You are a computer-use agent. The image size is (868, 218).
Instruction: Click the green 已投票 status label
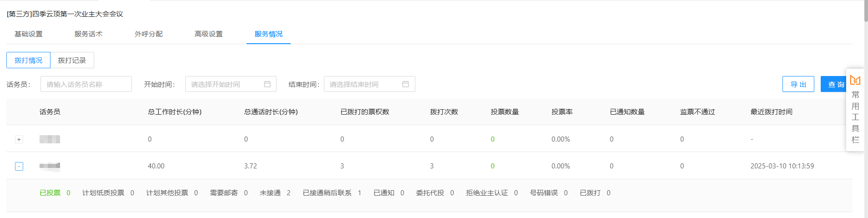pyautogui.click(x=50, y=193)
